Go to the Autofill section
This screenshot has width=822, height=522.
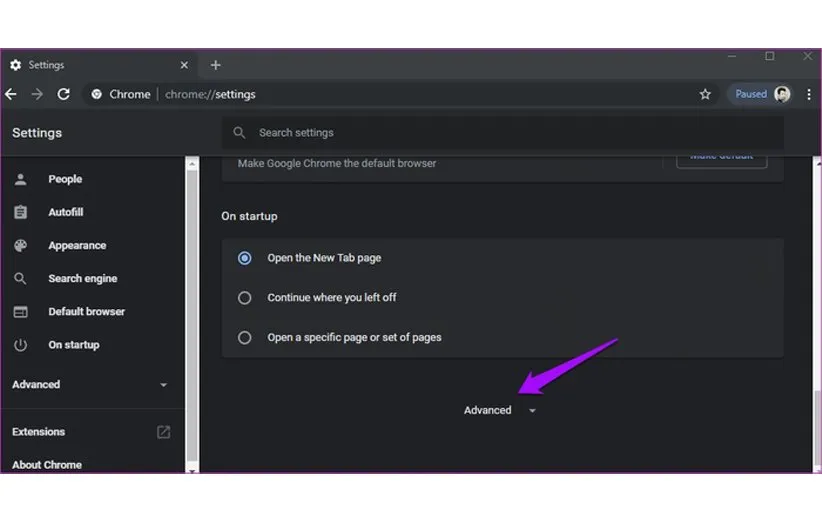click(65, 213)
